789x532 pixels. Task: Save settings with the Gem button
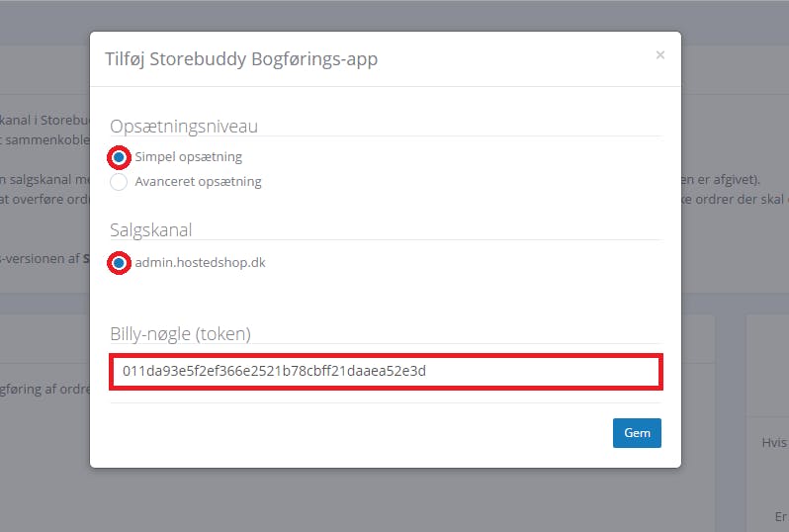637,433
